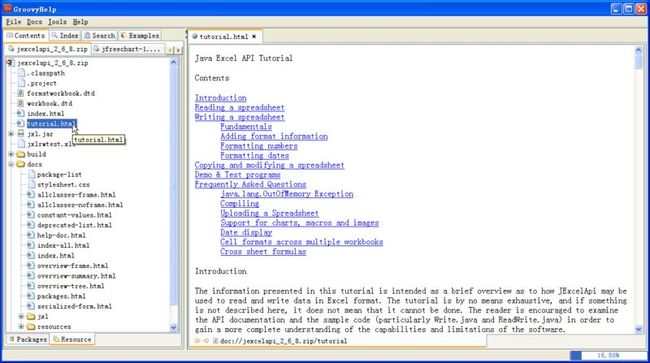Switch to the Packages bottom tab
The image size is (650, 363).
(28, 339)
